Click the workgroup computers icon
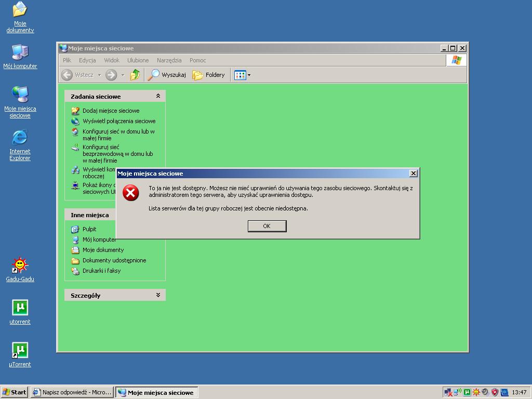 click(x=75, y=170)
